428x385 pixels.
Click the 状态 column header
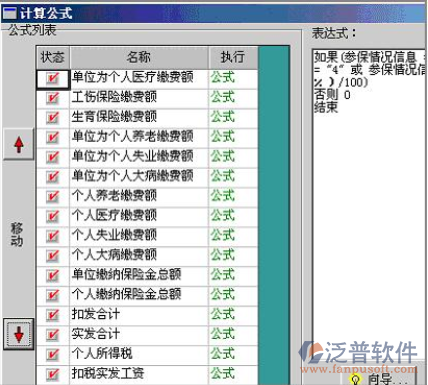53,57
